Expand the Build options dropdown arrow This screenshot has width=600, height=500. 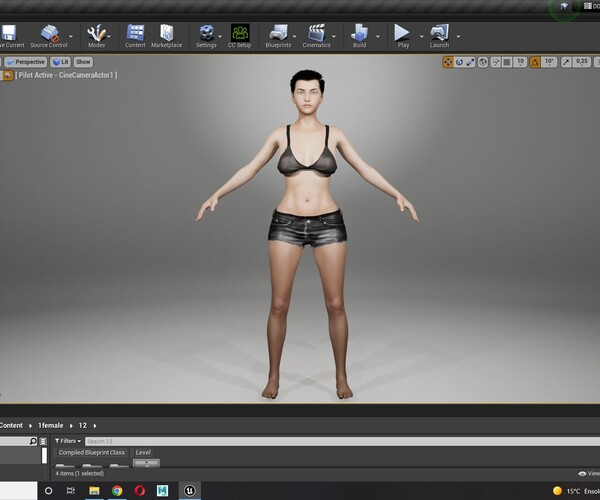click(x=378, y=36)
